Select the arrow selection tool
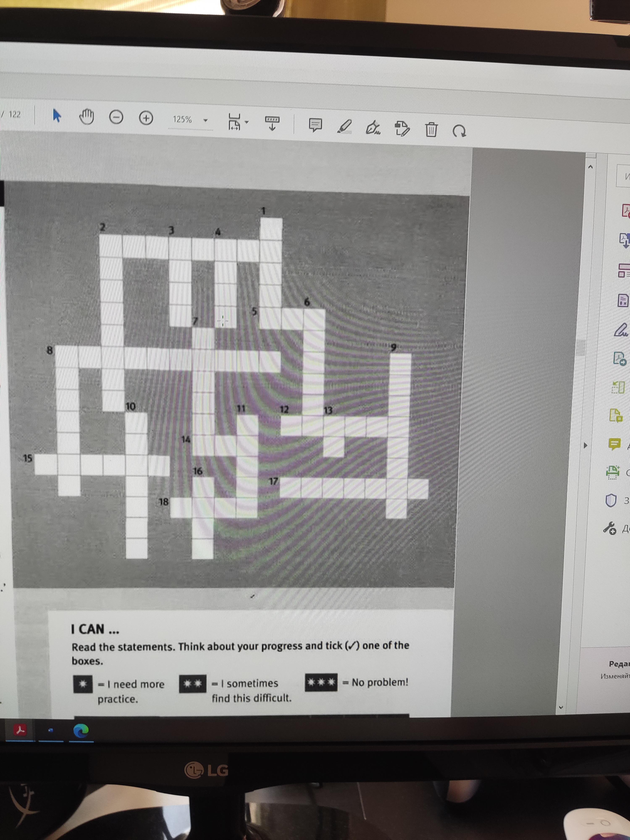Viewport: 630px width, 840px height. [x=56, y=115]
